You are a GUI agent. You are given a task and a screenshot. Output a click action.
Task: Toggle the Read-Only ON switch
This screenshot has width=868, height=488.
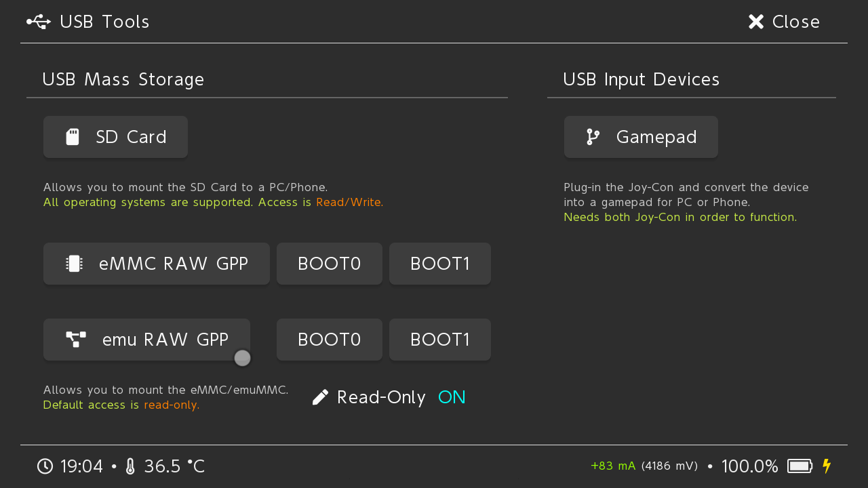(x=389, y=397)
